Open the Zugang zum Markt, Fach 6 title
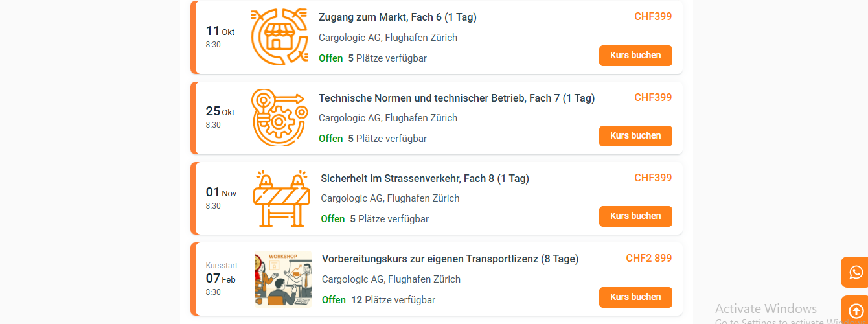Screen dimensions: 868x324 (x=397, y=17)
